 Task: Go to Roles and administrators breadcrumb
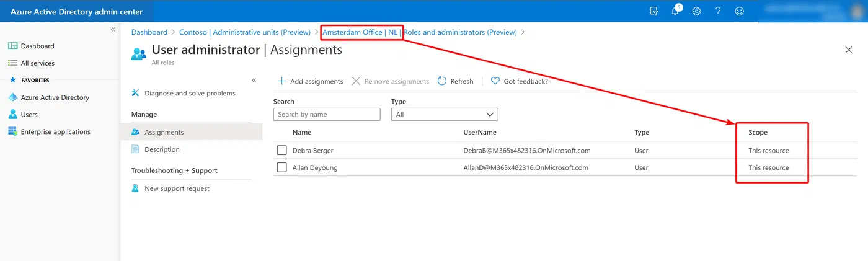pos(460,32)
